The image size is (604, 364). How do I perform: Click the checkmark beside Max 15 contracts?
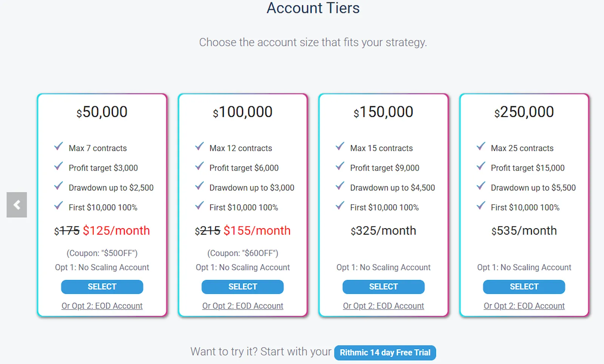[340, 146]
